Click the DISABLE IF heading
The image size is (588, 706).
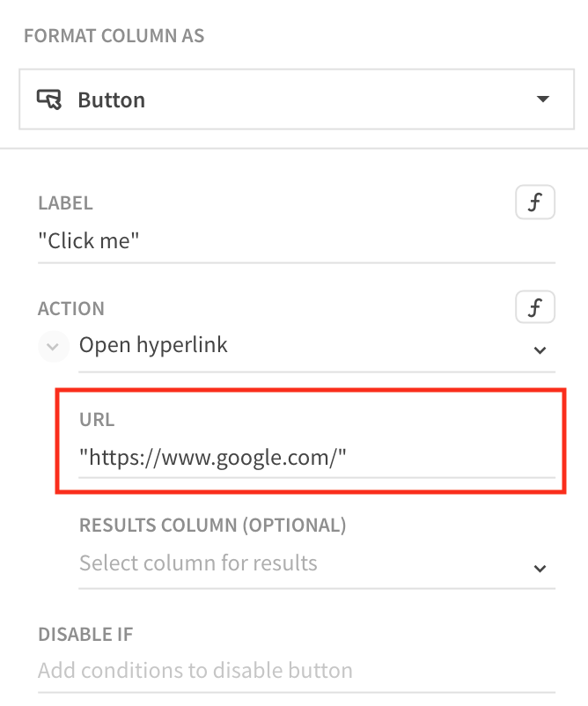[x=85, y=634]
